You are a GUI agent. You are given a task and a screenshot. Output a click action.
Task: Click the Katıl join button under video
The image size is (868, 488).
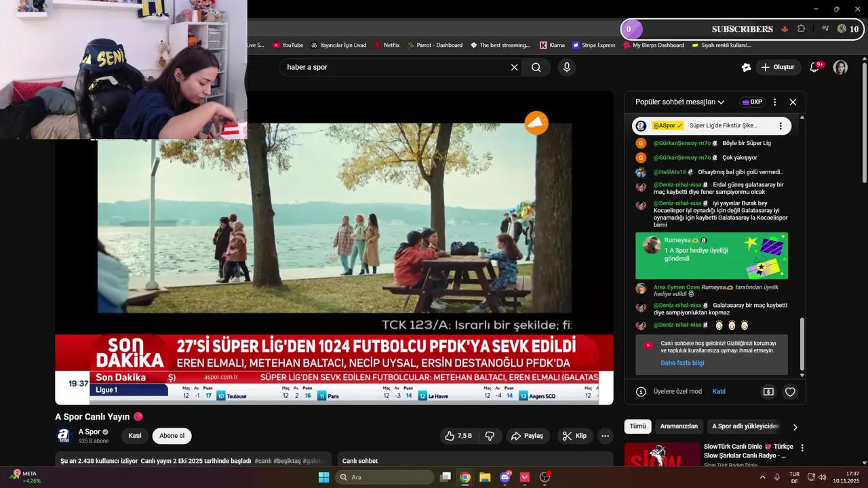click(135, 436)
